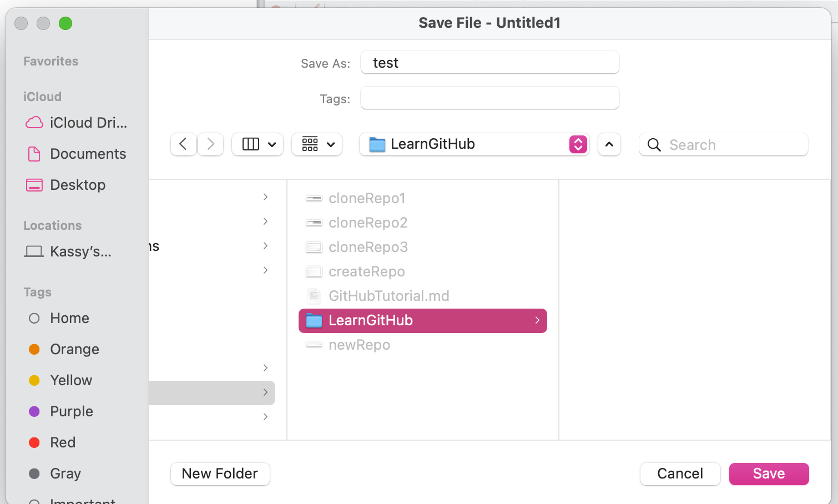
Task: Select Documents in the Favorites sidebar
Action: tap(88, 154)
